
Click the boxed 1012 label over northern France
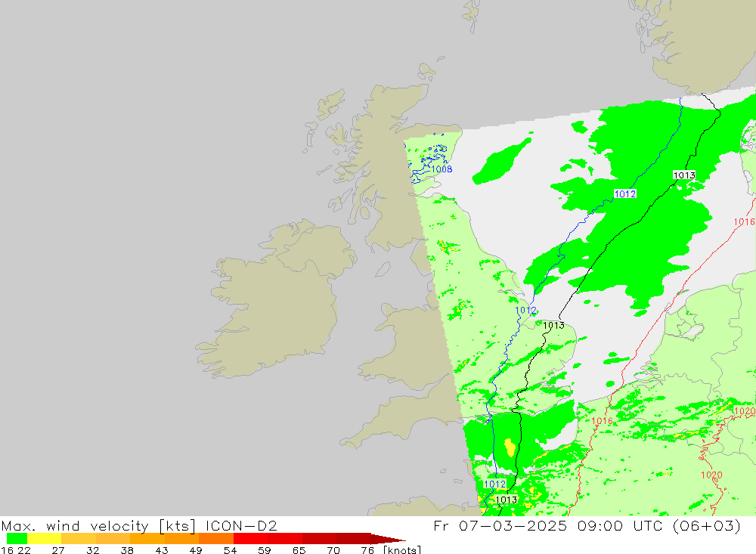coord(495,484)
